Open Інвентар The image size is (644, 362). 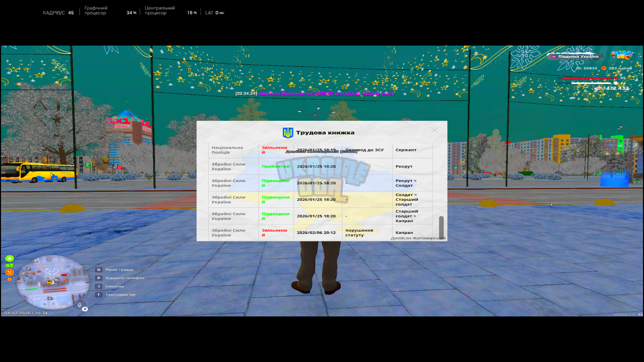click(x=115, y=286)
